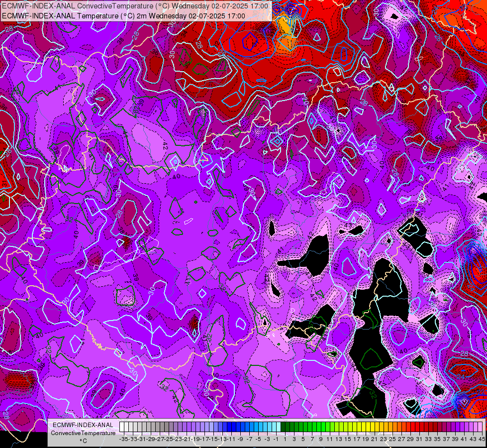This screenshot has height=448, width=487.
Task: Click the ECMWF-INDEX-ANAL label in the legend
Action: tap(83, 425)
